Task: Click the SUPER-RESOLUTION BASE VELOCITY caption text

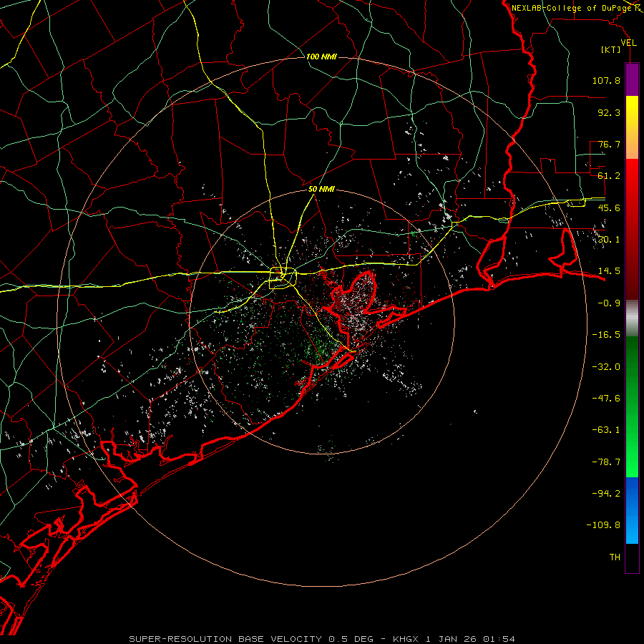Action: click(x=225, y=639)
